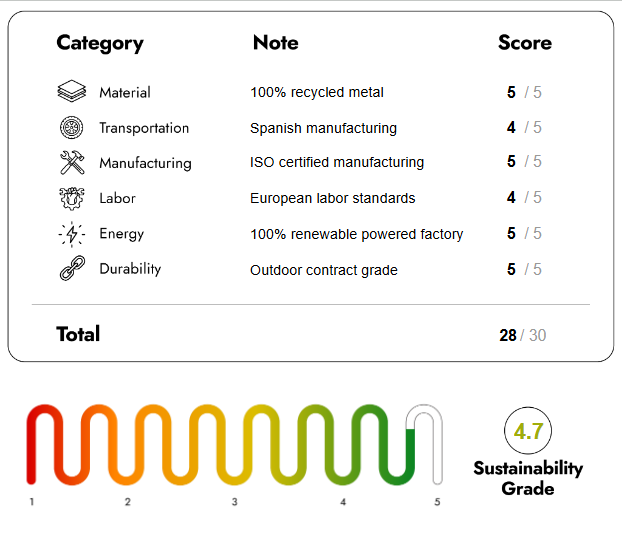Select the "100% recycled metal" note

(317, 92)
